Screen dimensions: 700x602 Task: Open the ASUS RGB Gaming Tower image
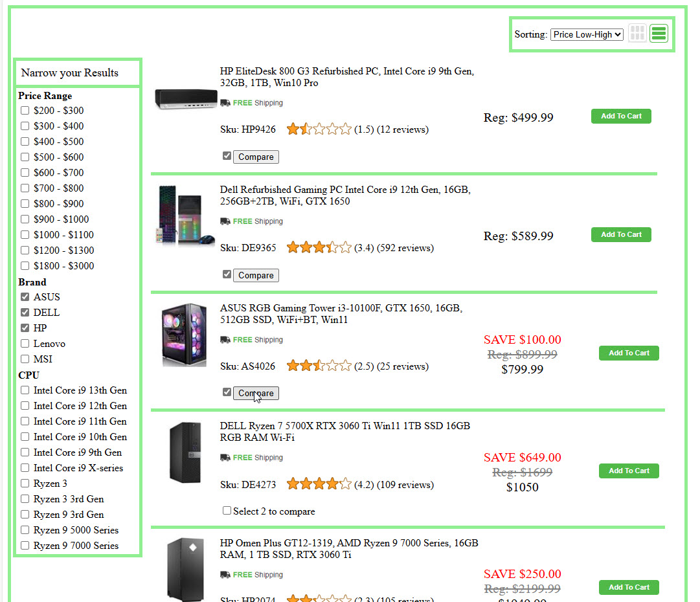coord(185,335)
